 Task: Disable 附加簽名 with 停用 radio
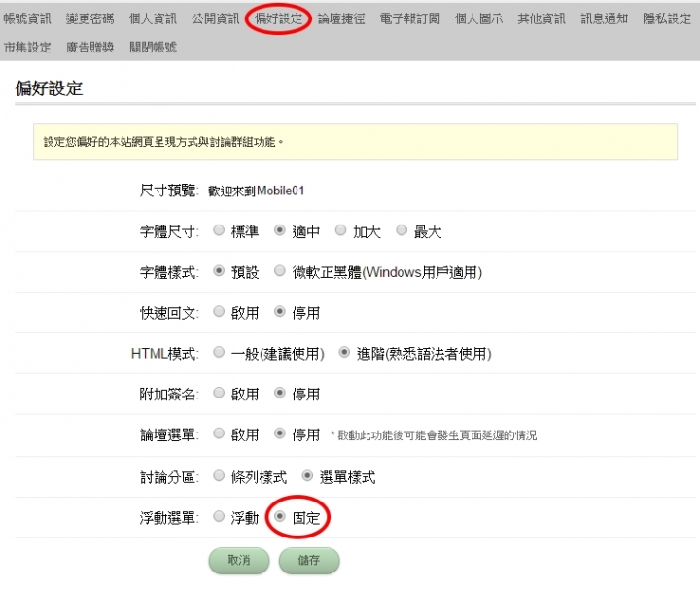coord(279,393)
